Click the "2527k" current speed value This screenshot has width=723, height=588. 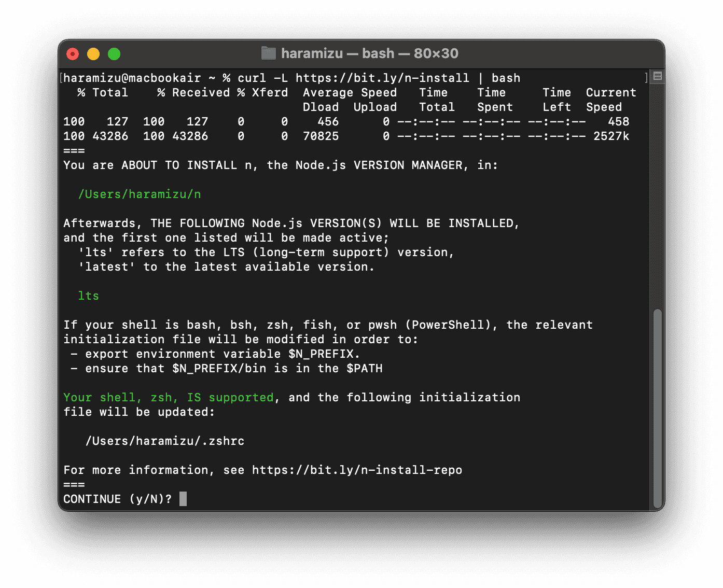tap(611, 136)
